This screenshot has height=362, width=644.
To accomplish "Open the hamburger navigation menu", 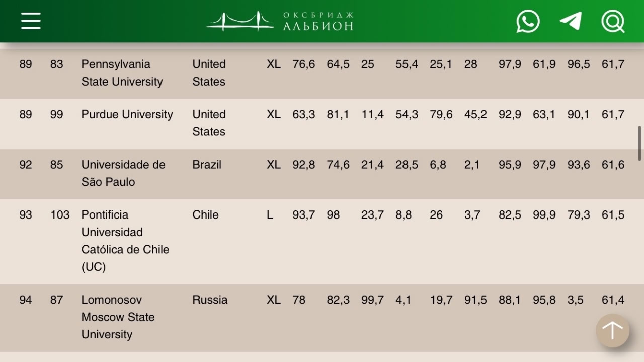I will tap(31, 21).
